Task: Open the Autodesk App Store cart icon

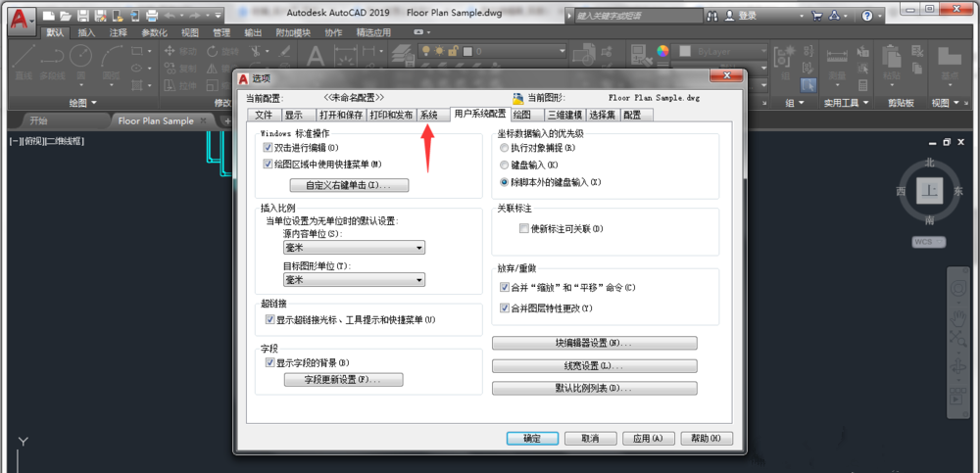Action: (816, 16)
